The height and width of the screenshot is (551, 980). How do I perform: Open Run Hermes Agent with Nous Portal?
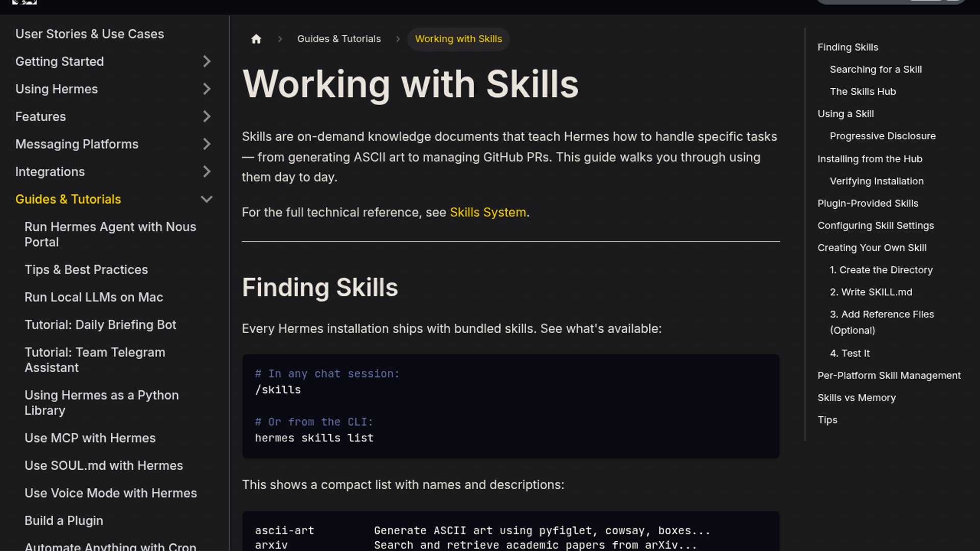pos(110,235)
